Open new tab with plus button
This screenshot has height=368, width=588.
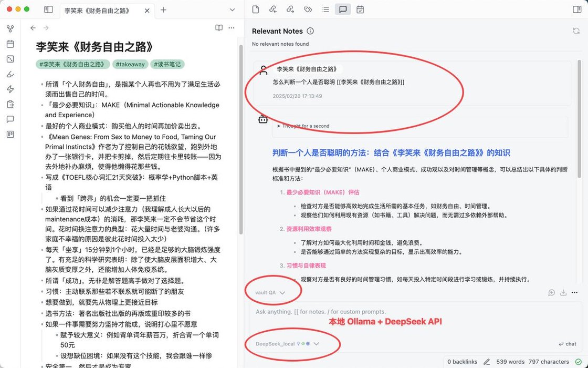(163, 10)
